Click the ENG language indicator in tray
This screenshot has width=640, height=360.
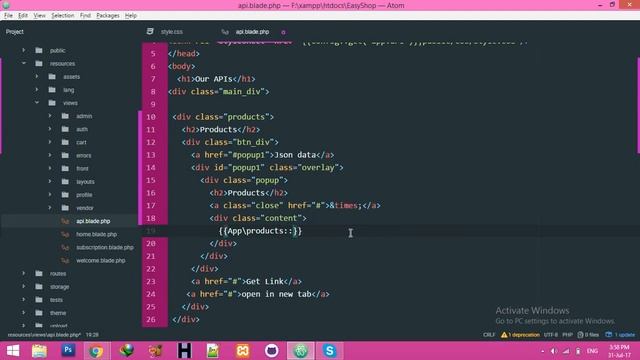pos(592,351)
